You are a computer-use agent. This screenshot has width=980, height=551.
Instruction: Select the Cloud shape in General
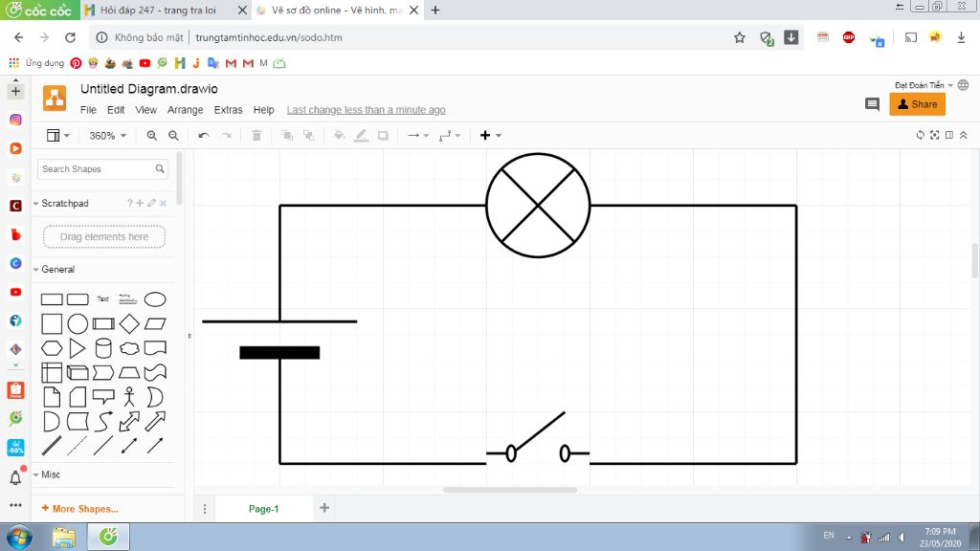pyautogui.click(x=129, y=348)
